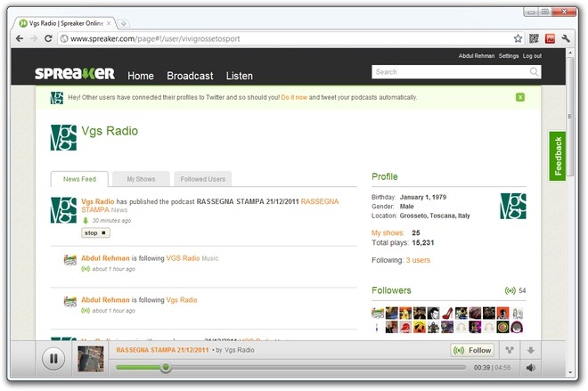The image size is (588, 391).
Task: Click Abdul Rehman avatar in VGS Radio Music entry
Action: pos(70,259)
